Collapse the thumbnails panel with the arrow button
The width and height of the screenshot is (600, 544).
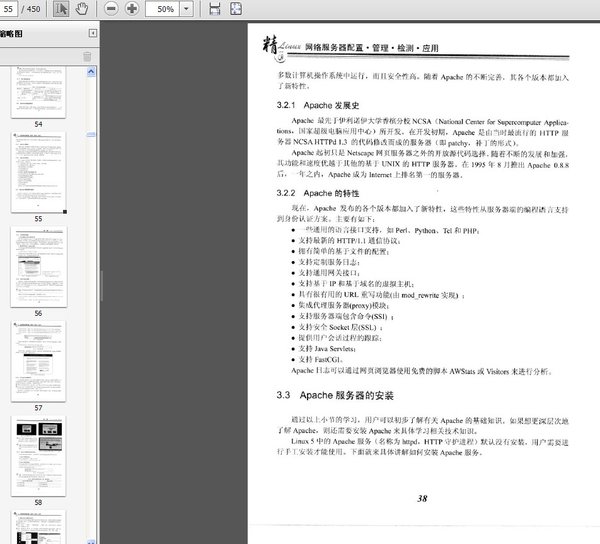[93, 33]
